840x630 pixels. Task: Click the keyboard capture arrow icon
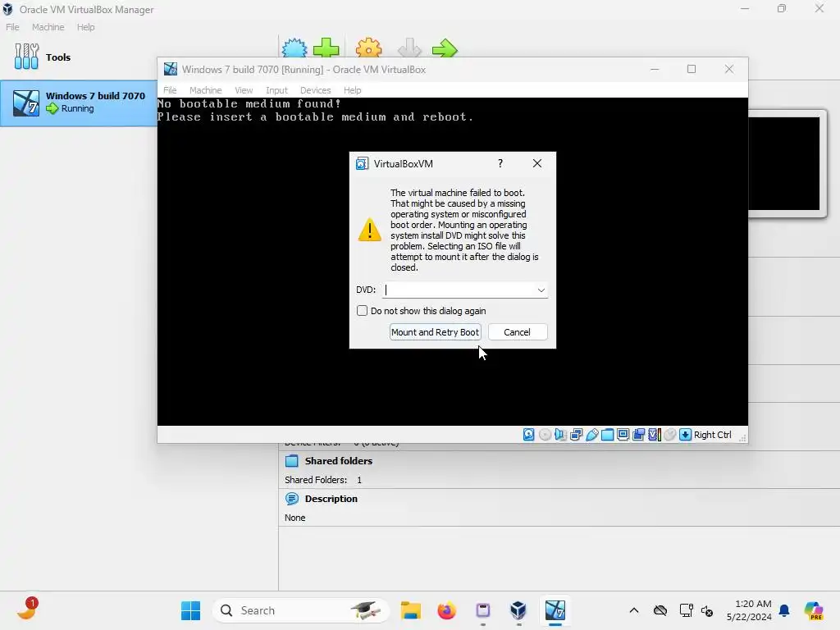685,435
